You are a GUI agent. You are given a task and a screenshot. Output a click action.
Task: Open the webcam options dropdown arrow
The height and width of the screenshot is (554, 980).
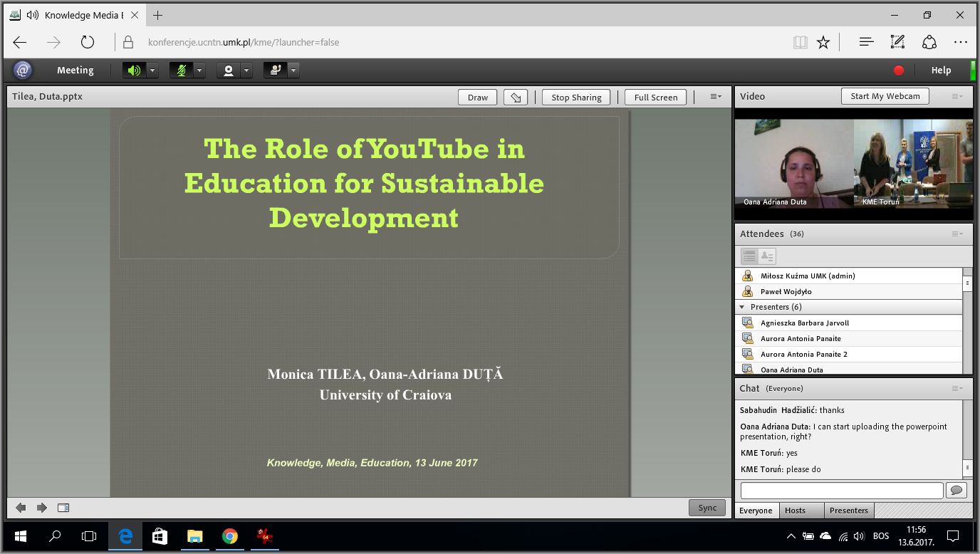(246, 70)
